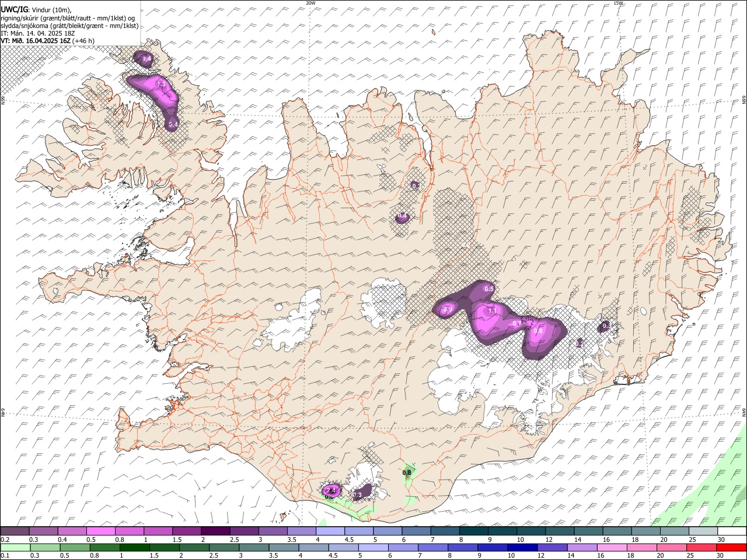
Task: Click the '1.3' snowfall value over Westfjords
Action: point(162,85)
